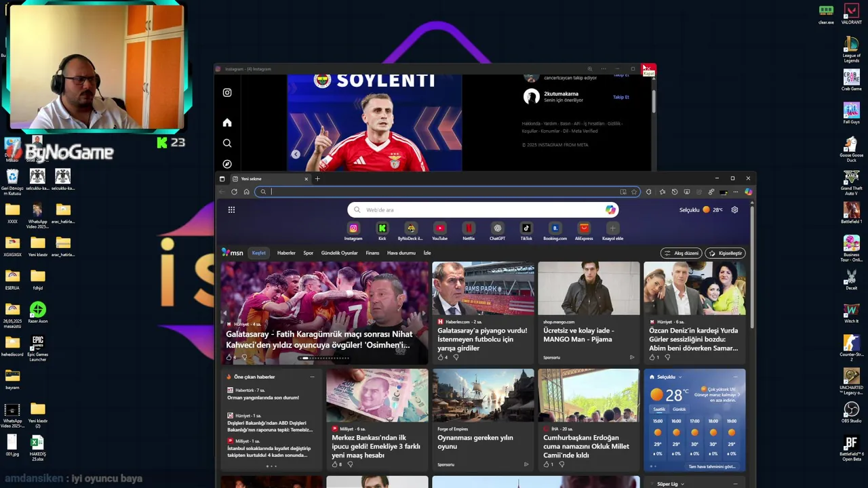Select the Gündelik Oyunlar tab
This screenshot has width=868, height=488.
point(339,253)
